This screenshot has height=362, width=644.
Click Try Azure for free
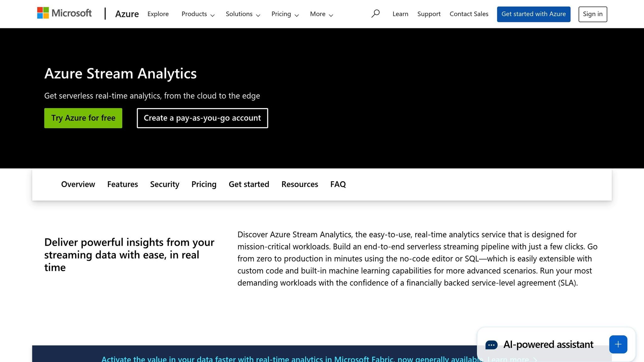(83, 118)
